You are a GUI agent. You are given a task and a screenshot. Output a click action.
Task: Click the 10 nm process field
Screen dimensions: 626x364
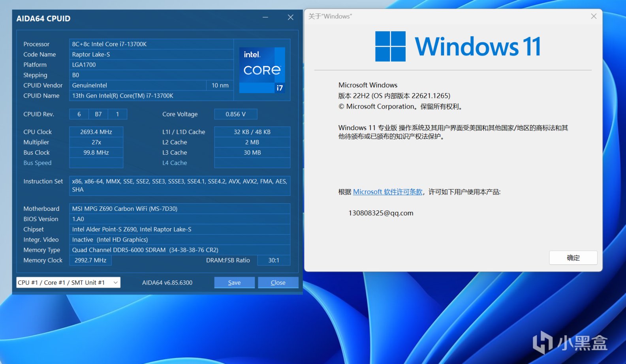coord(220,85)
